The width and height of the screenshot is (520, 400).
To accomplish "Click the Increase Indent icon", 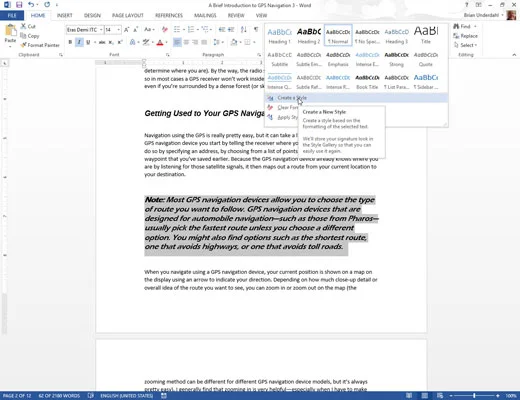I will pyautogui.click(x=231, y=30).
